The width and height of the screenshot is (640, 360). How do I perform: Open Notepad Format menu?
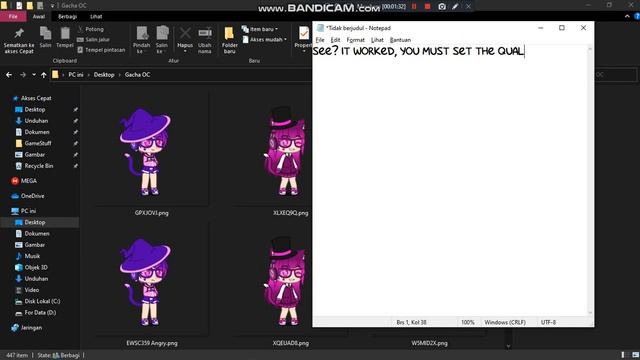(356, 40)
